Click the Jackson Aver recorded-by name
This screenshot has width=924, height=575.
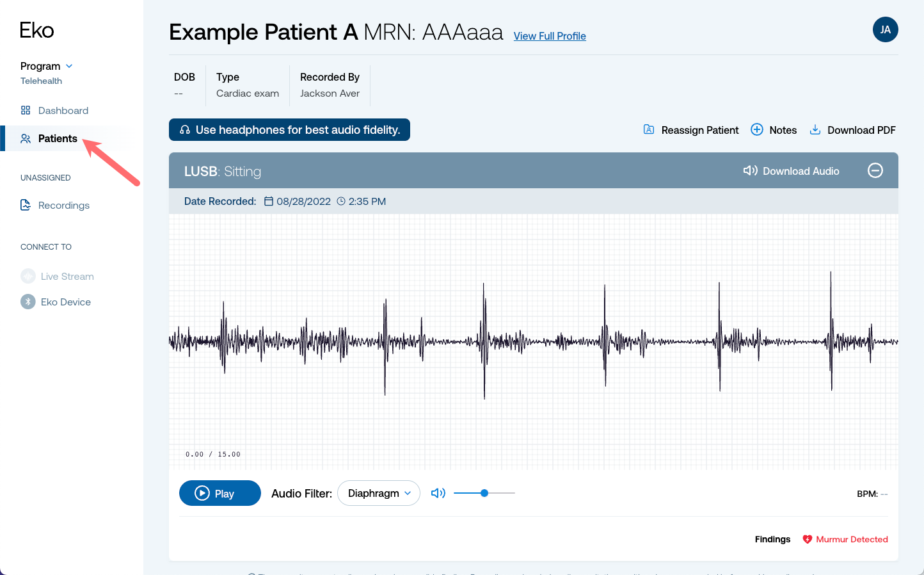pos(330,93)
